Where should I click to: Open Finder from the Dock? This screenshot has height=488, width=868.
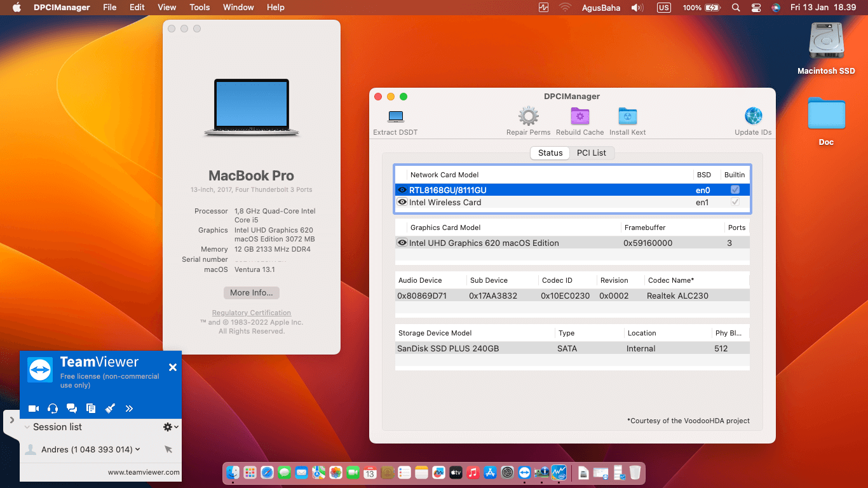click(233, 473)
